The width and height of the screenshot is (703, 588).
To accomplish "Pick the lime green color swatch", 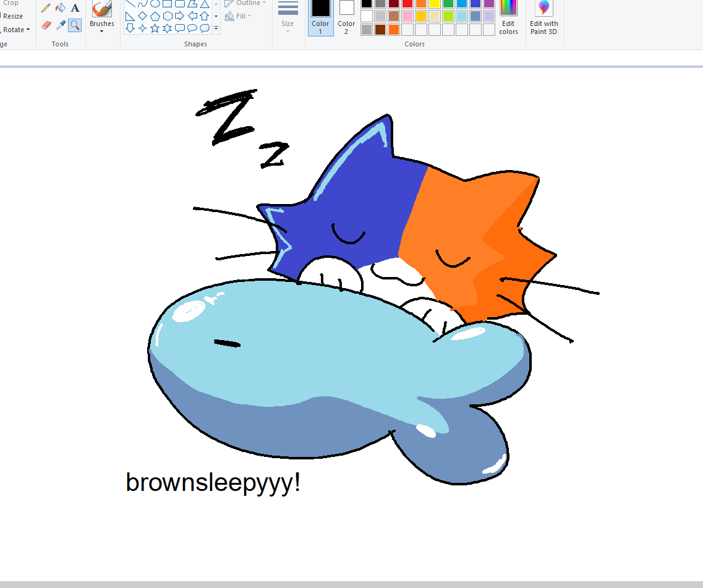I will pos(448,16).
